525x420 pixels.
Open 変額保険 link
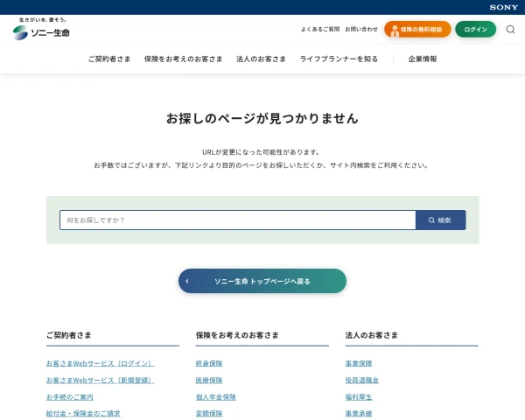tap(209, 414)
